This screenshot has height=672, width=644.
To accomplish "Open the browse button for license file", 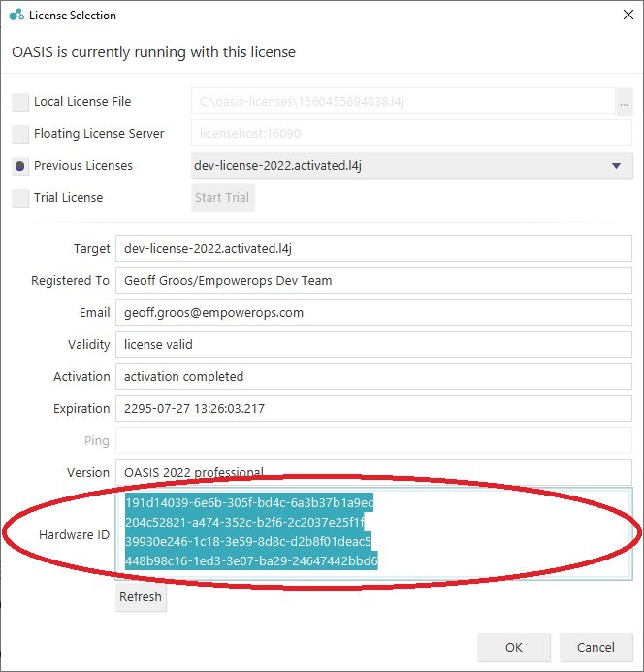I will click(x=624, y=102).
